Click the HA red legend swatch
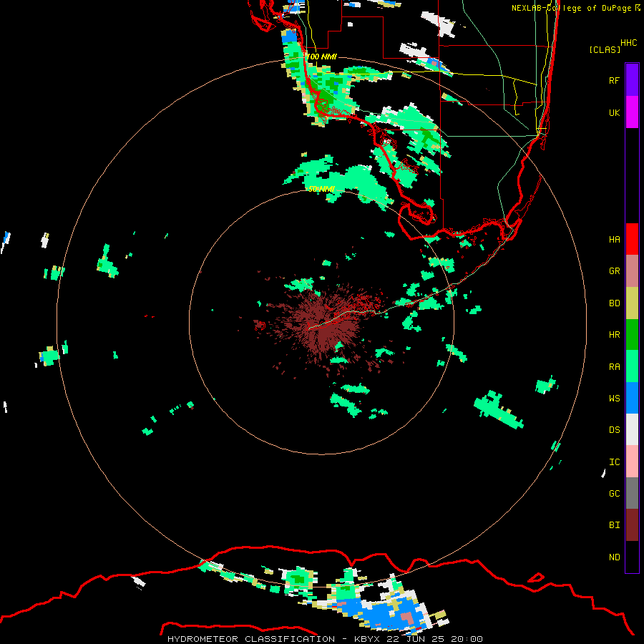 pos(632,239)
